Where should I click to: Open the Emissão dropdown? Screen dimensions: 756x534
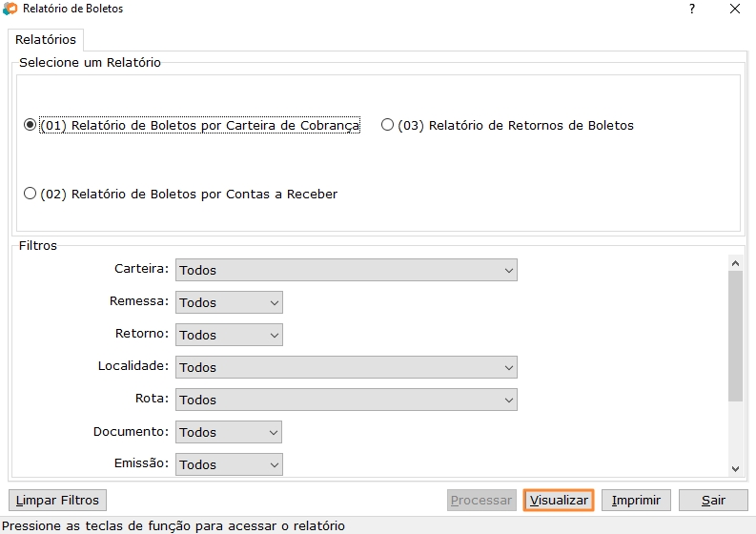click(x=229, y=464)
